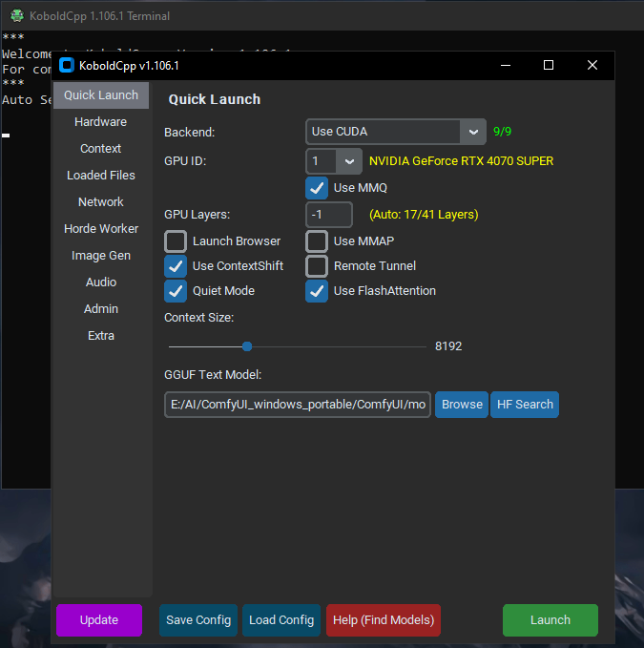Select the Quick Launch tab
The image size is (644, 648).
(101, 95)
